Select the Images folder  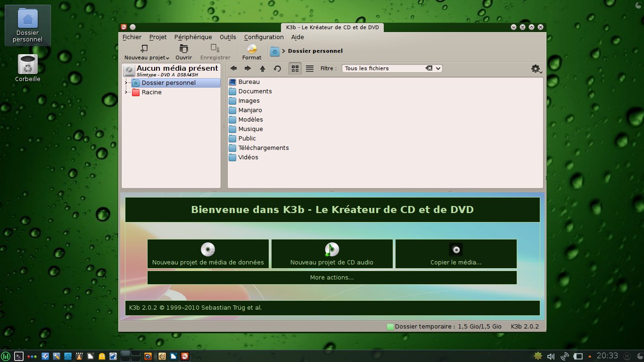pyautogui.click(x=244, y=101)
